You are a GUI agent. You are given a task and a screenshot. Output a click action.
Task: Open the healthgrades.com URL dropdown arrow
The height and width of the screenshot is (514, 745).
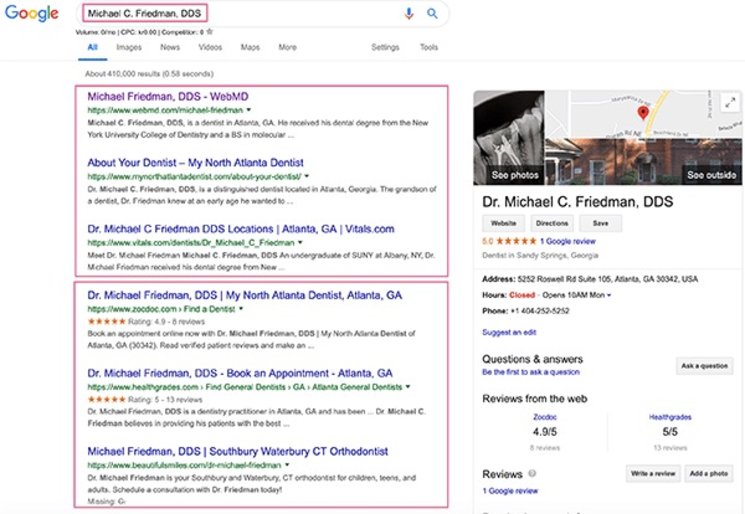[408, 387]
